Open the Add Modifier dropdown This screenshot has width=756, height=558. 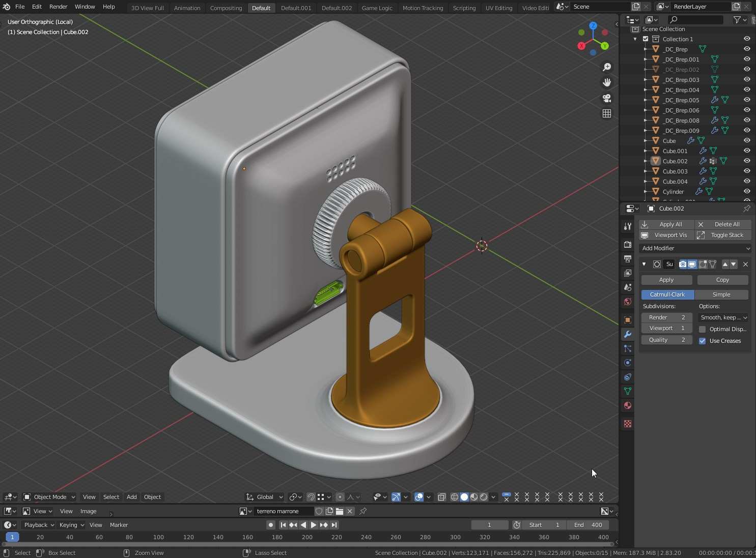click(695, 248)
